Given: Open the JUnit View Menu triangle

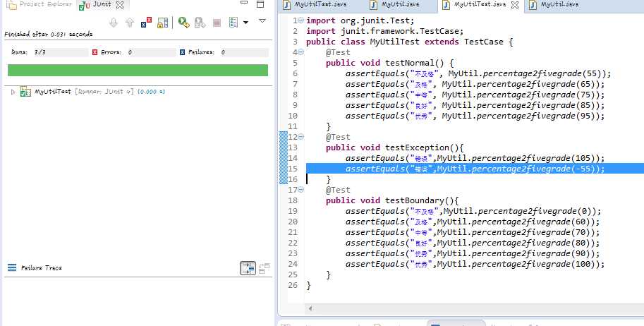Looking at the screenshot, I should tap(262, 20).
